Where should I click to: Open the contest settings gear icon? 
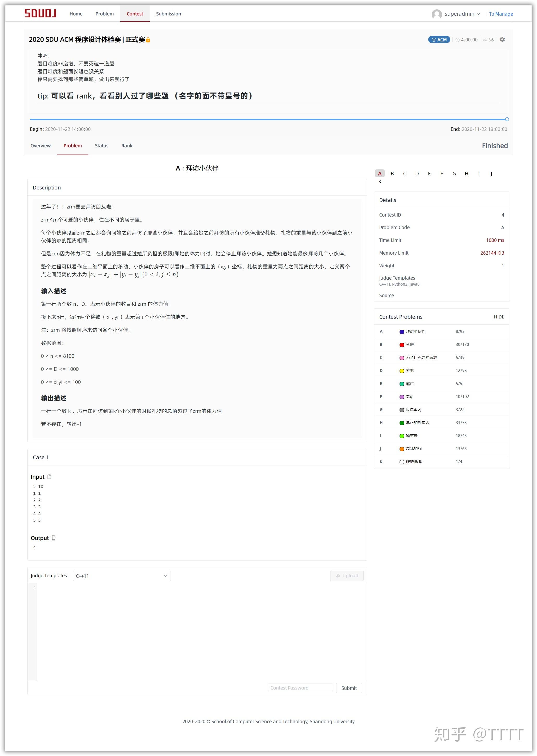(503, 40)
